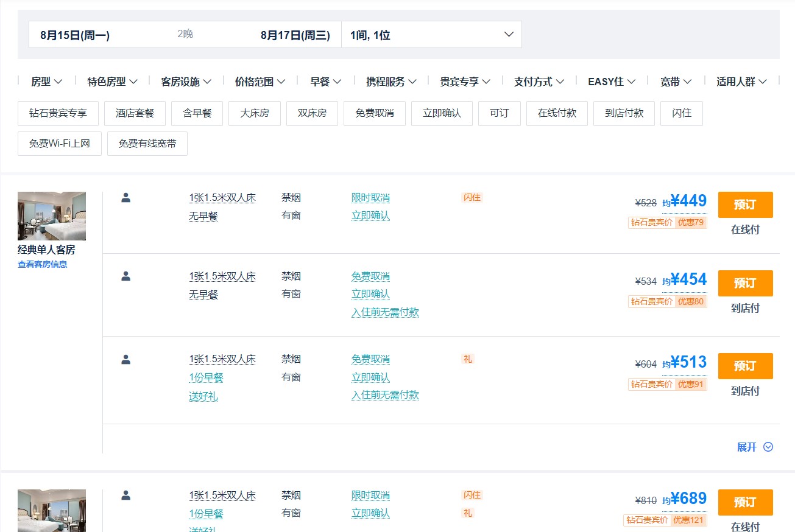795x532 pixels.
Task: Open the 房型 filter dropdown
Action: (x=46, y=82)
